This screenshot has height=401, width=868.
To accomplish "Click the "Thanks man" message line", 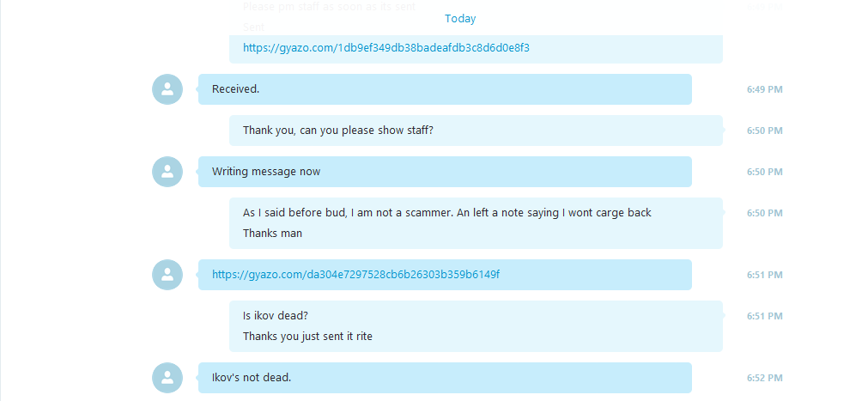I will click(272, 234).
